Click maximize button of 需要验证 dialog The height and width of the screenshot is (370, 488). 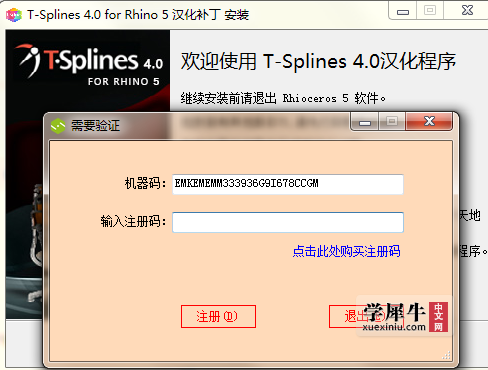coord(392,122)
